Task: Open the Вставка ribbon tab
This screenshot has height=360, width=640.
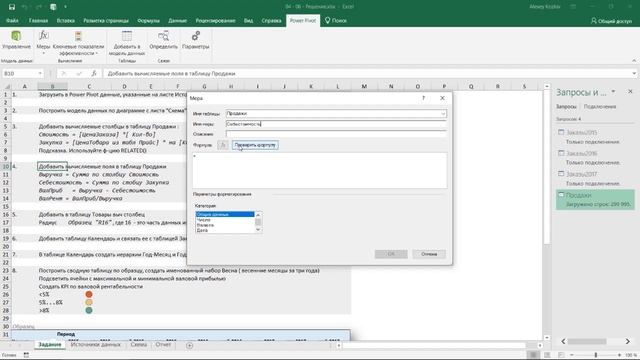Action: pyautogui.click(x=66, y=20)
